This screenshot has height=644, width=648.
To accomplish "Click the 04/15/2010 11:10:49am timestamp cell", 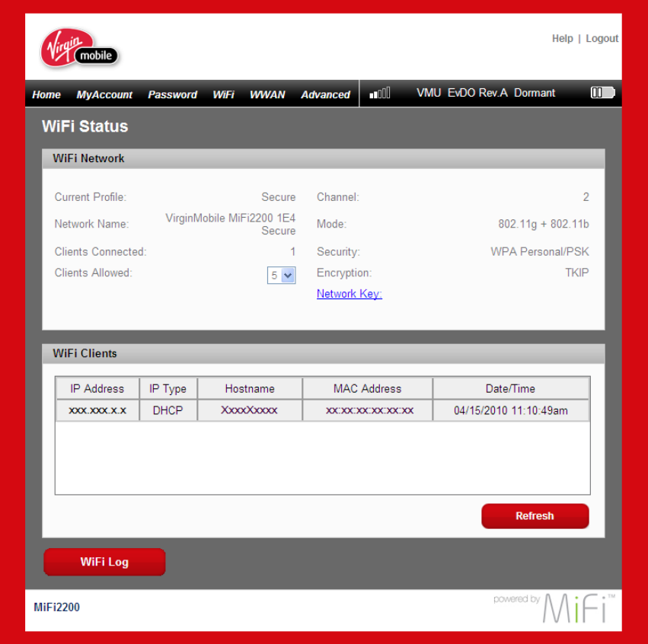I will (510, 410).
